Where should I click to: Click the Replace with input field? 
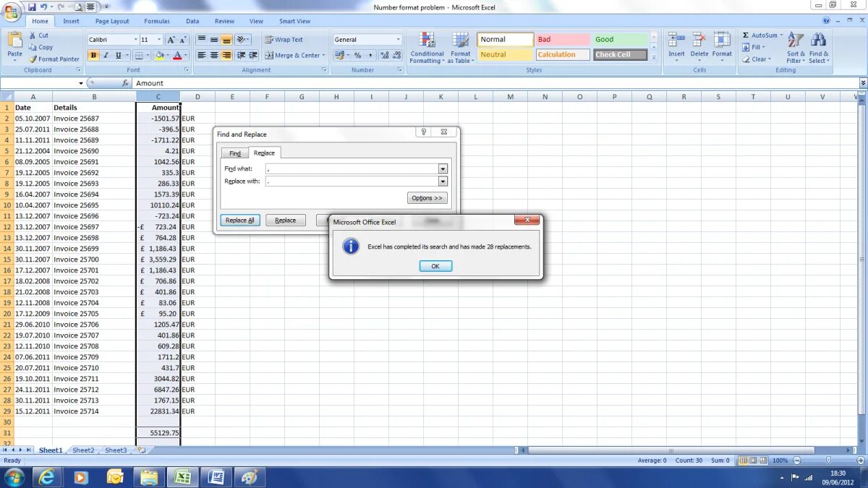[x=352, y=181]
